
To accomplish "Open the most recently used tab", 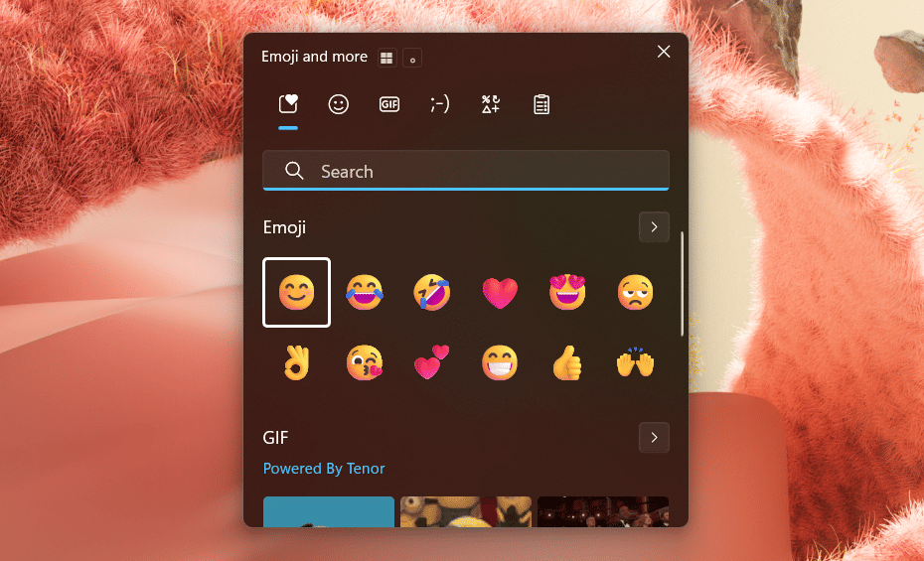I will [288, 105].
